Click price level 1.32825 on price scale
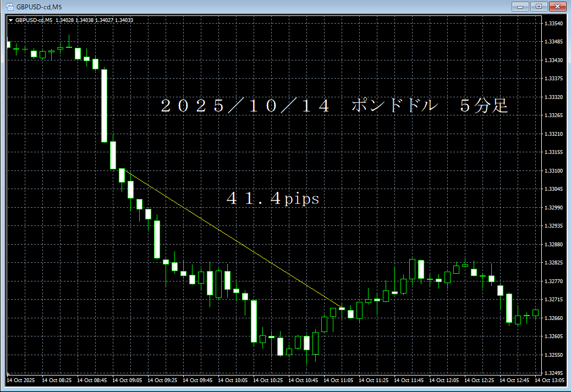The image size is (571, 392). (x=553, y=262)
